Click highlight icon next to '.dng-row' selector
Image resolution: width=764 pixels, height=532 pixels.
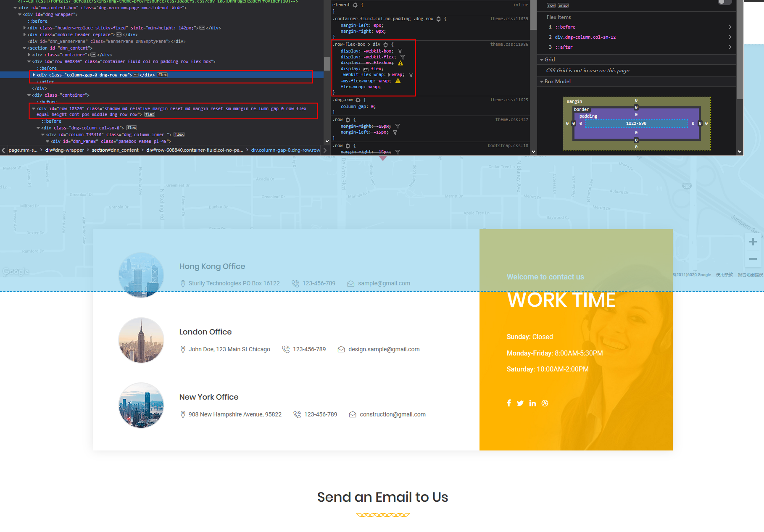[358, 100]
